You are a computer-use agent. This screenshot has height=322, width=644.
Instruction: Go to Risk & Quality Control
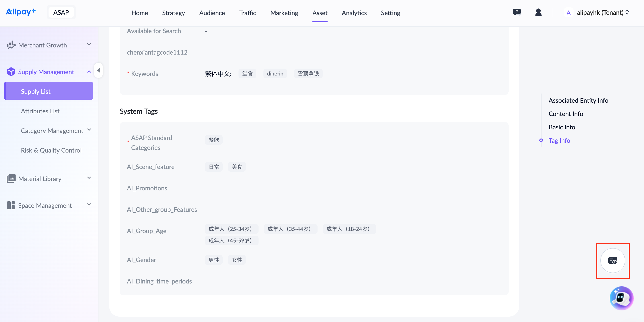[x=51, y=150]
